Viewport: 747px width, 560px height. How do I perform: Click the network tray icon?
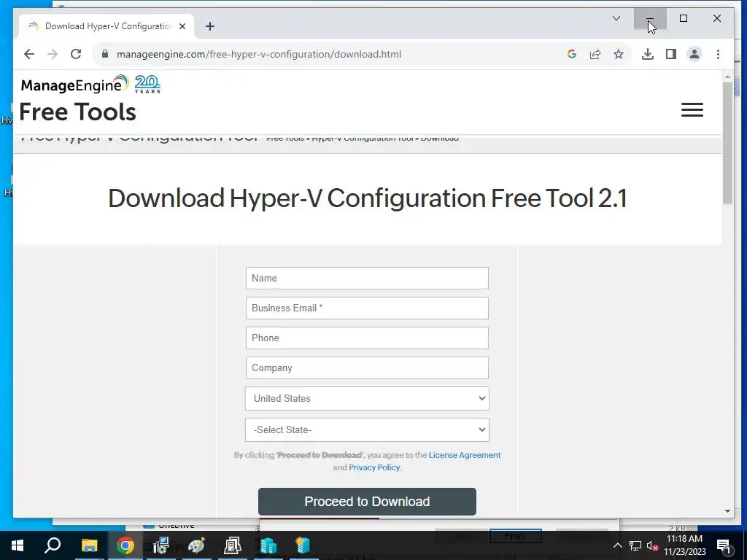[x=635, y=545]
